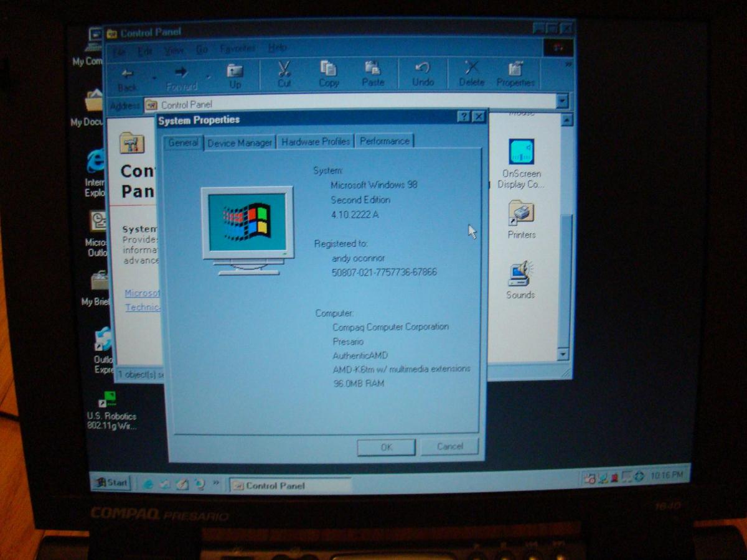Click the 'Compaq Computer Corporation' text
Image resolution: width=747 pixels, height=560 pixels.
tap(390, 327)
